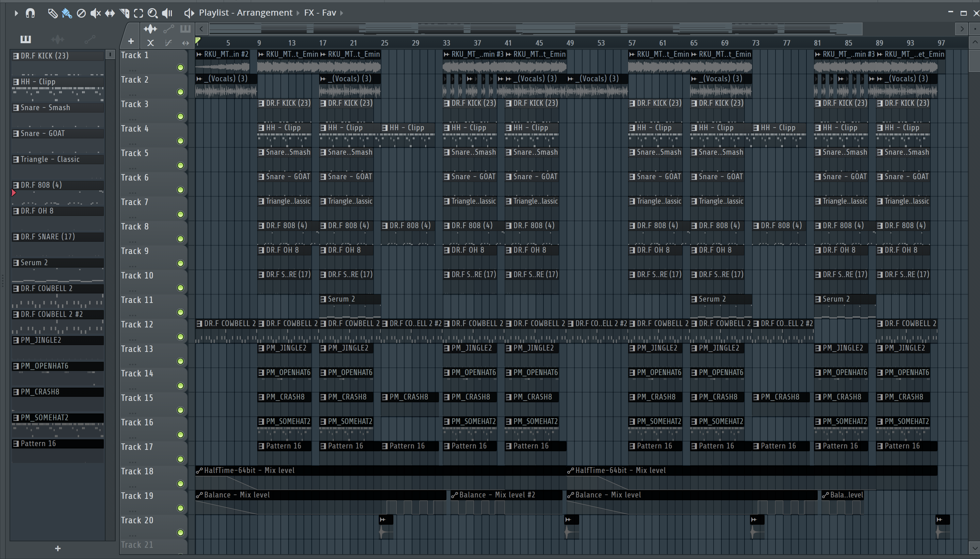Mute Track 19 with its green light
Image resolution: width=980 pixels, height=559 pixels.
tap(181, 508)
